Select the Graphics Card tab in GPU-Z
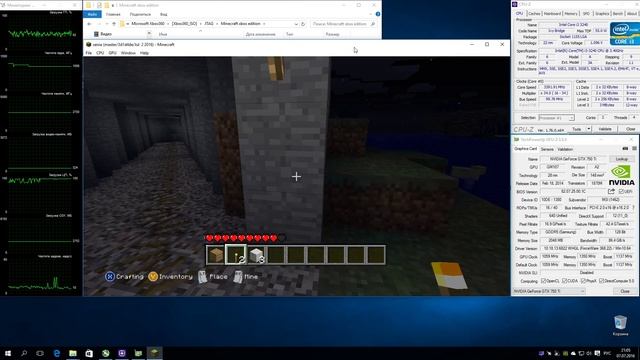This screenshot has width=640, height=360. click(526, 149)
